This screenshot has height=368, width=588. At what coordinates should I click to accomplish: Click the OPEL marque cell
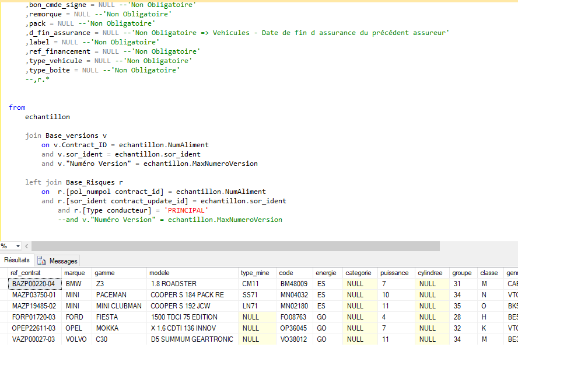coord(76,328)
